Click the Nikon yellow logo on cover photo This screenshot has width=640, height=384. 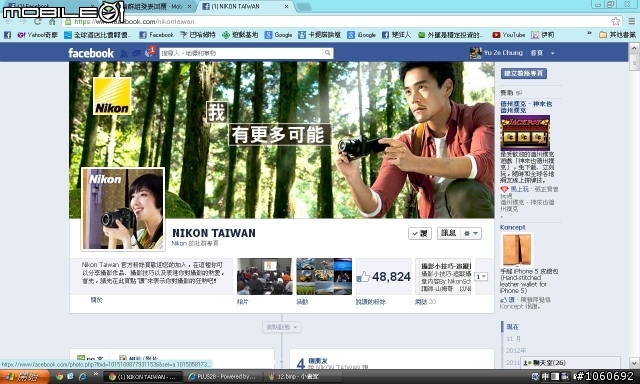(112, 96)
